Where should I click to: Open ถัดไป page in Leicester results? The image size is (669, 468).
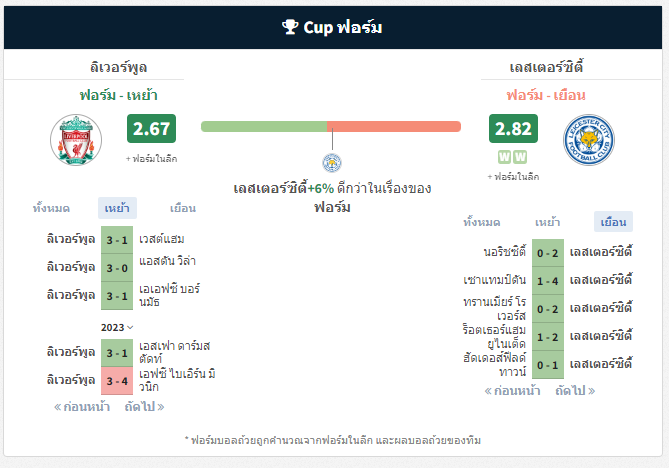point(575,391)
